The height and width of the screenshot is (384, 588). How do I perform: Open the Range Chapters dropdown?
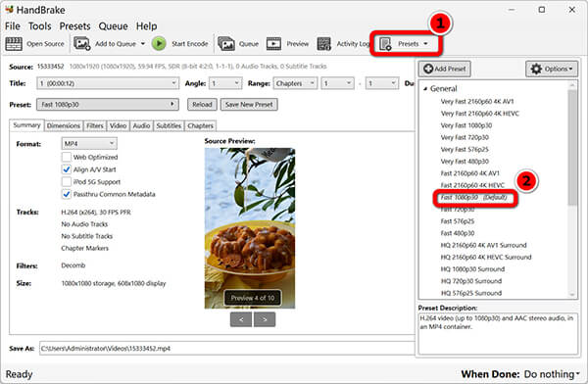click(x=295, y=83)
